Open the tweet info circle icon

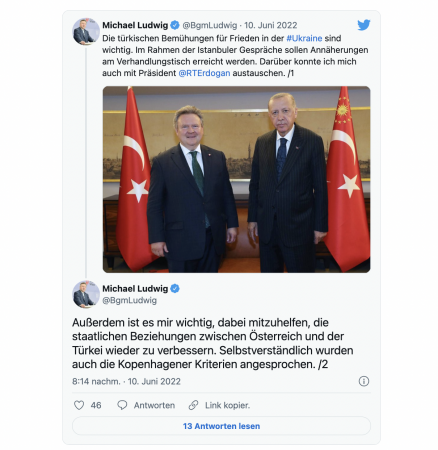coord(364,381)
